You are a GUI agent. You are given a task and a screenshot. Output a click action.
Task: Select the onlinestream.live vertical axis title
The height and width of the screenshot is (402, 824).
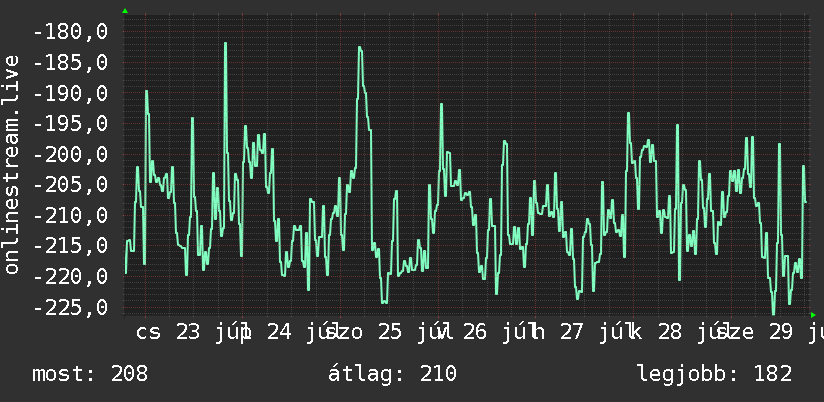pos(12,164)
